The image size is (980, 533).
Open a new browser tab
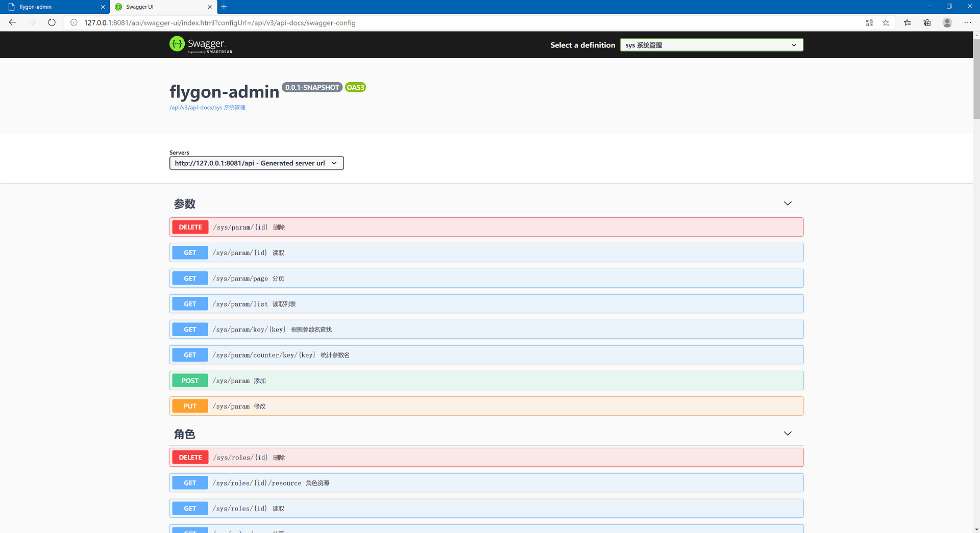click(224, 7)
